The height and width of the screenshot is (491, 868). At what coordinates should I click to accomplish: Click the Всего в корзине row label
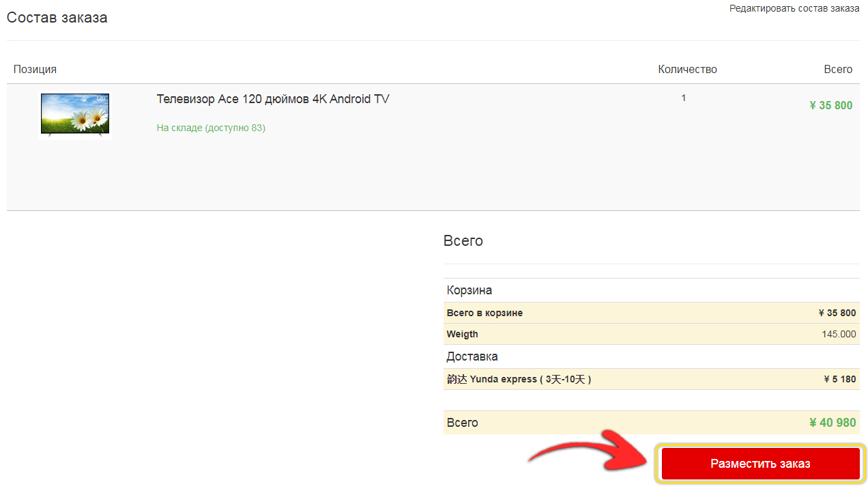point(484,313)
